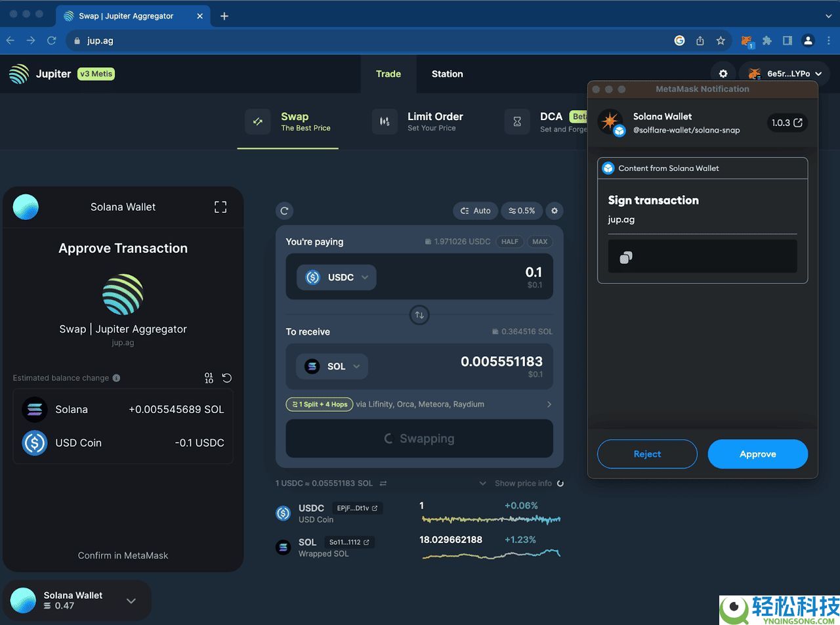This screenshot has width=840, height=625.
Task: Share this page from address bar
Action: 700,41
